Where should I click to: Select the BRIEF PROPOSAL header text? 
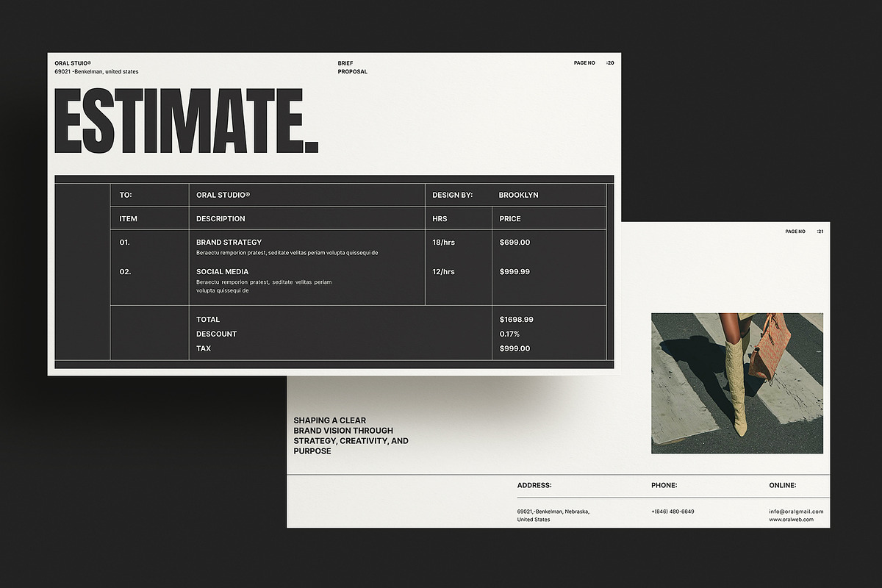click(353, 68)
